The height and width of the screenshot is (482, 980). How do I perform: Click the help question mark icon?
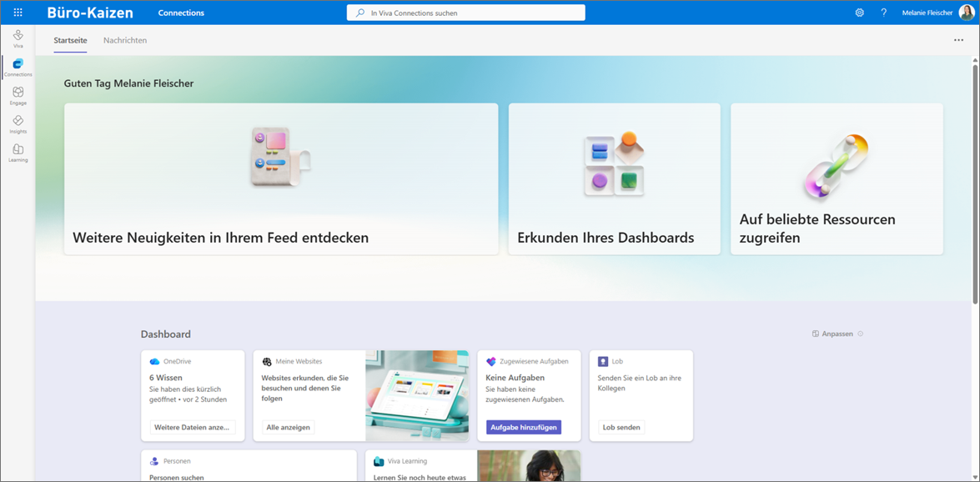(x=883, y=13)
